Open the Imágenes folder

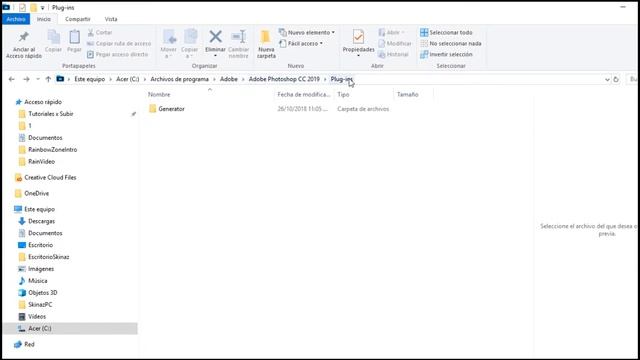tap(41, 269)
